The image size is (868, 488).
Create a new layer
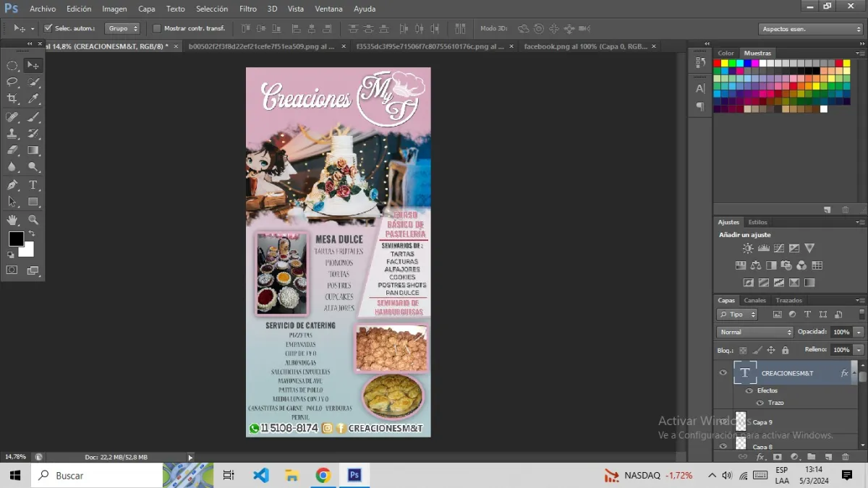click(829, 457)
